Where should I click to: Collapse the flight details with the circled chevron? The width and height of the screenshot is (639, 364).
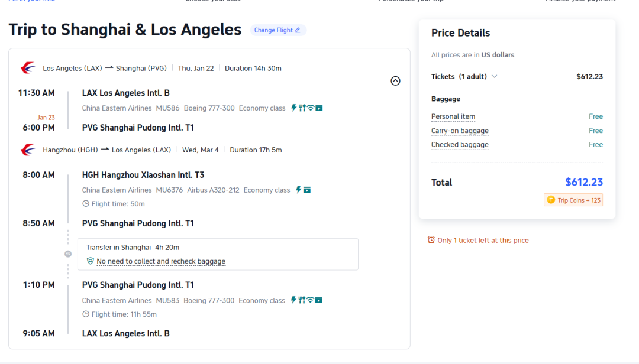395,81
